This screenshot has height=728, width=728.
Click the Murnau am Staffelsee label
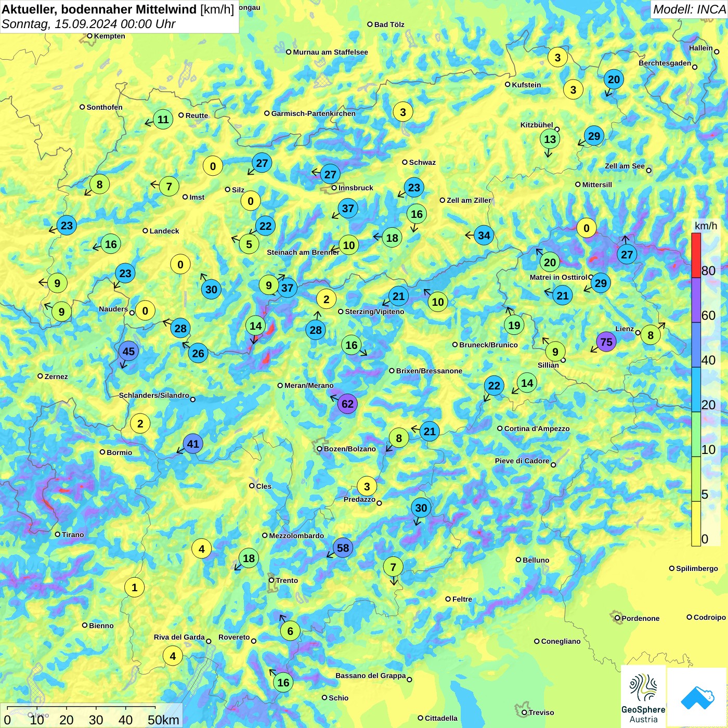click(x=330, y=52)
